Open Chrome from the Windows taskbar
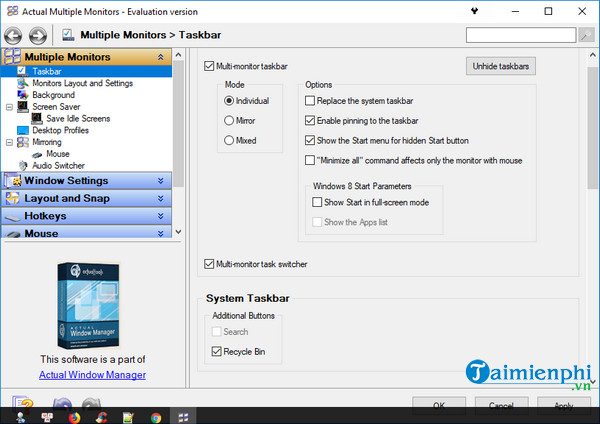Image resolution: width=600 pixels, height=424 pixels. click(156, 416)
